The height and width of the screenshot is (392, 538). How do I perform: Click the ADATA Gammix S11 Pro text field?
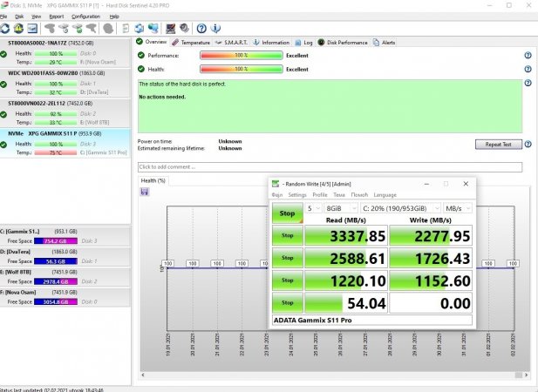point(372,320)
